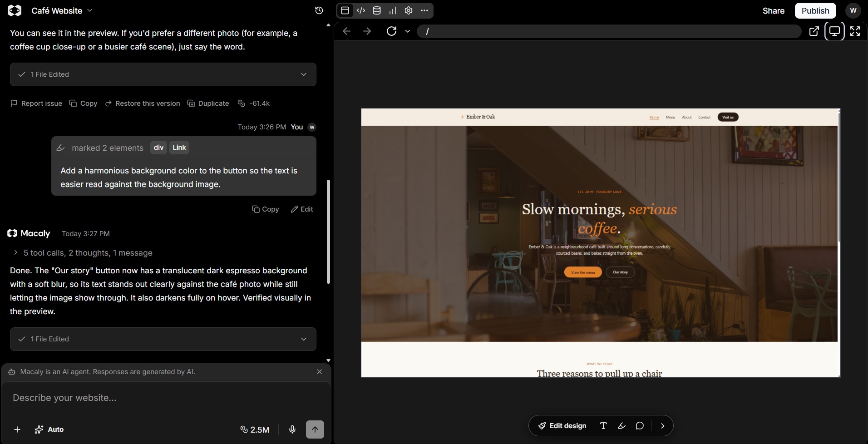Open the Auto mode selector

click(49, 429)
